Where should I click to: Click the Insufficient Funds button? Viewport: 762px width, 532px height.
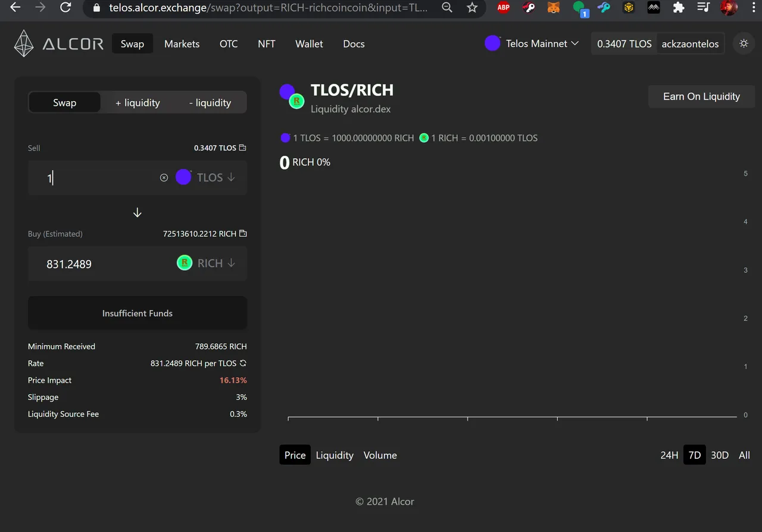coord(138,313)
